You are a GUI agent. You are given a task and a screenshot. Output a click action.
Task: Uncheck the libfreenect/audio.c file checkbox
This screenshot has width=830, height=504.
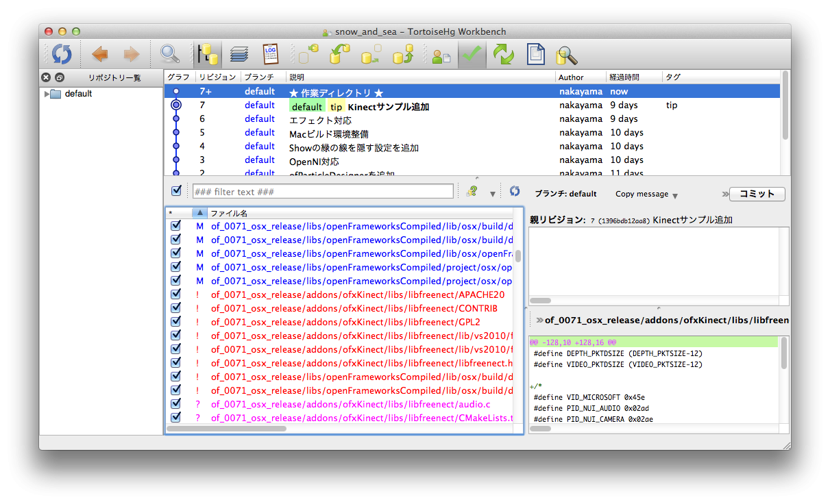(x=175, y=403)
